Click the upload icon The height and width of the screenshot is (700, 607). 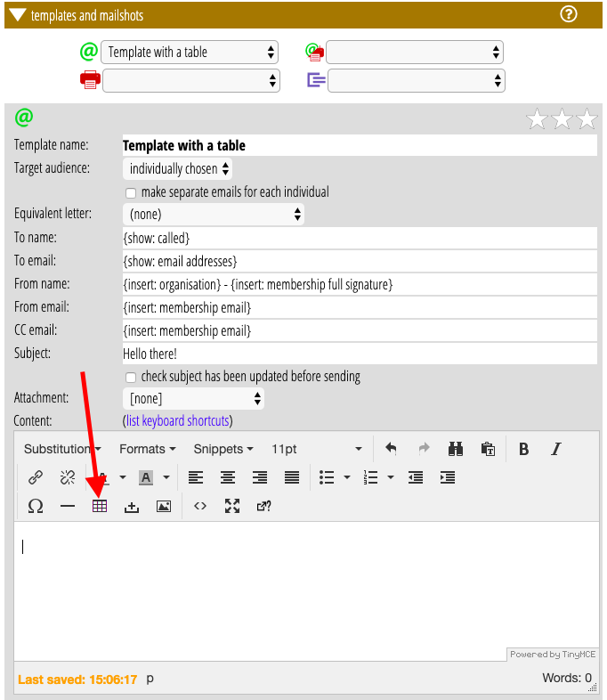[132, 506]
